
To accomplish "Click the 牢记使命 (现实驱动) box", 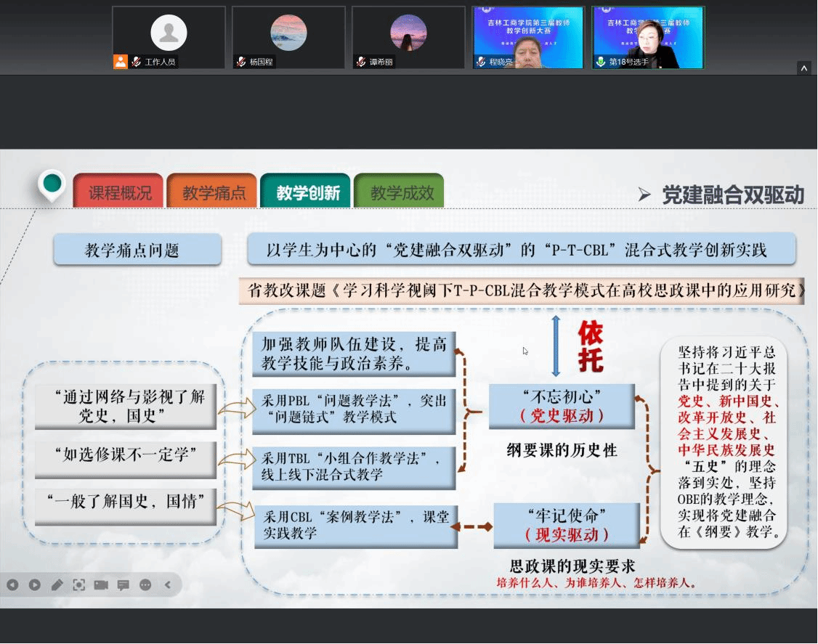I will pyautogui.click(x=567, y=526).
